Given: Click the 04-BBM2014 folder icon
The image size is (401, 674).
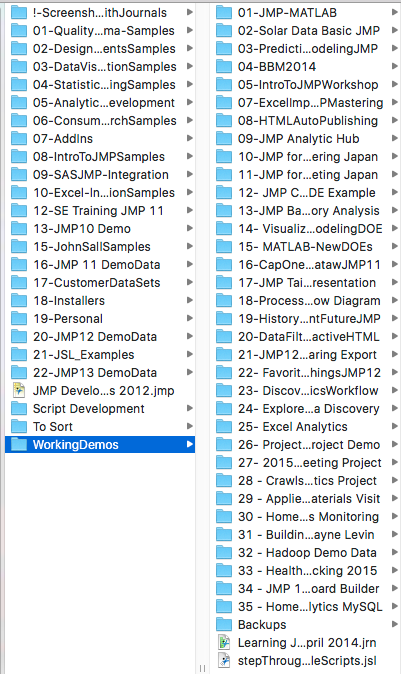Looking at the screenshot, I should (x=224, y=66).
